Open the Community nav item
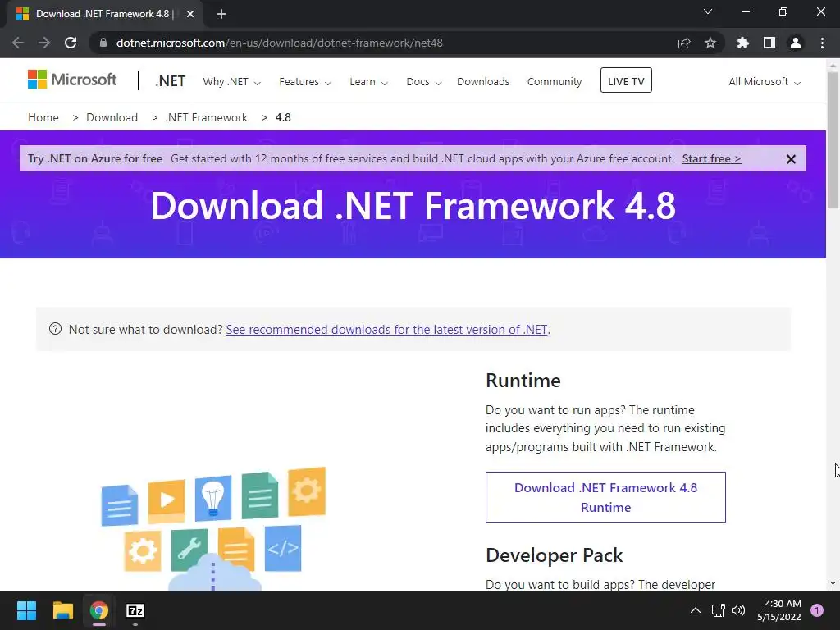840x630 pixels. click(555, 82)
